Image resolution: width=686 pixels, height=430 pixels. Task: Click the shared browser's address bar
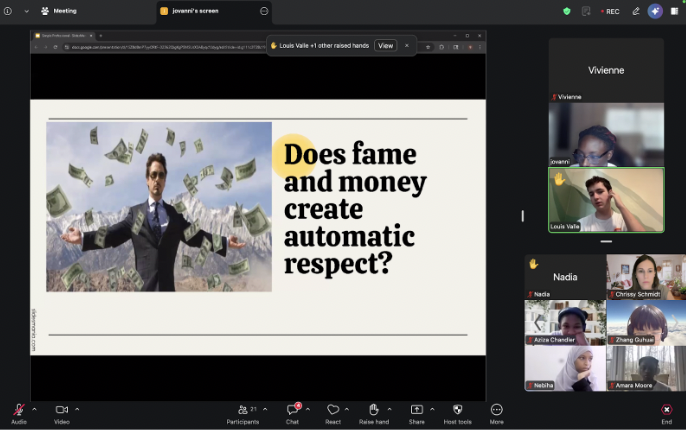click(245, 47)
